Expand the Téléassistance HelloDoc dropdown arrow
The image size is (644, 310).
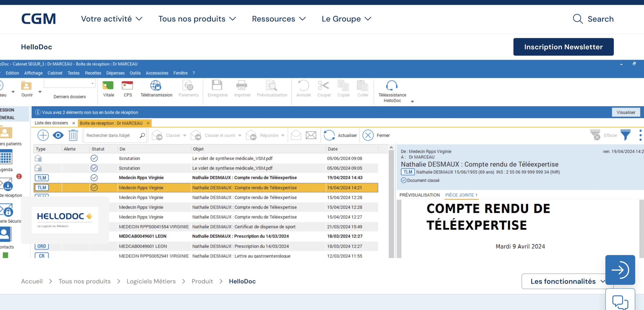click(x=412, y=101)
